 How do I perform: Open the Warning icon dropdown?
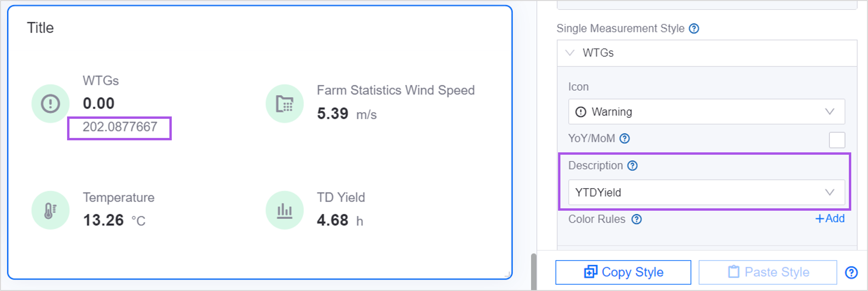point(706,111)
